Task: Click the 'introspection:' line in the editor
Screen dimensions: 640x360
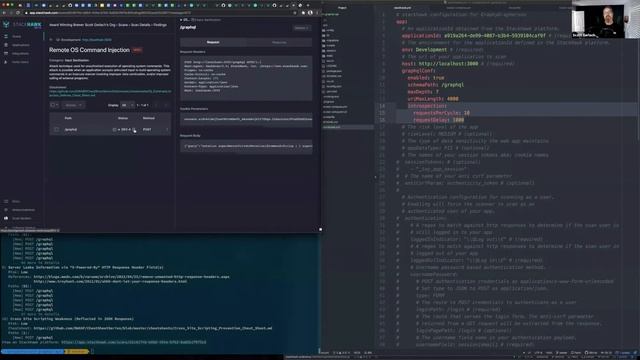Action: point(427,106)
